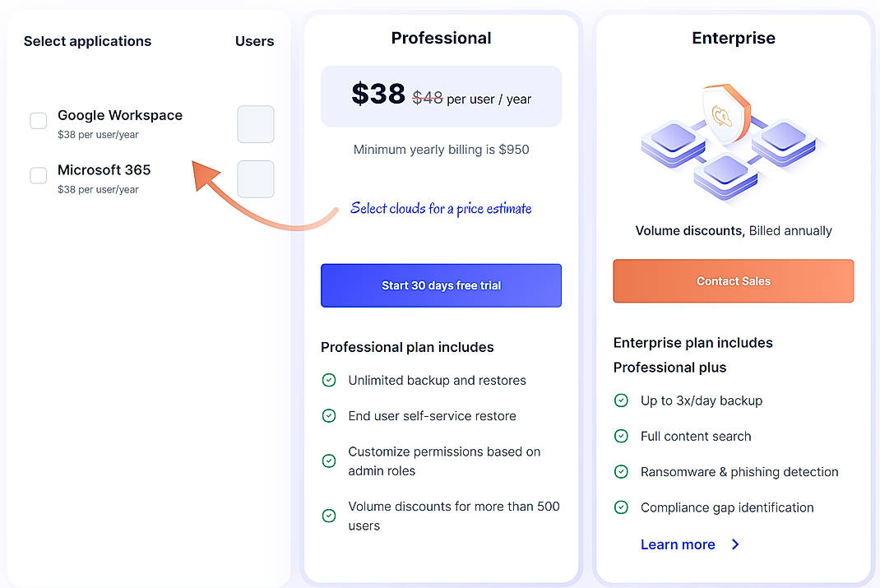Click the Users field for Microsoft 365
The height and width of the screenshot is (588, 880).
255,179
